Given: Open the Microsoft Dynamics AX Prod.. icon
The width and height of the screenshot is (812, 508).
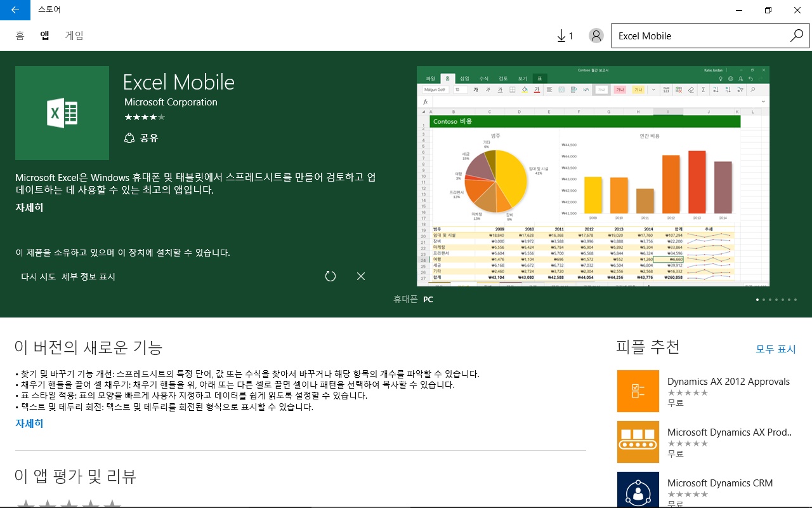Looking at the screenshot, I should point(638,442).
